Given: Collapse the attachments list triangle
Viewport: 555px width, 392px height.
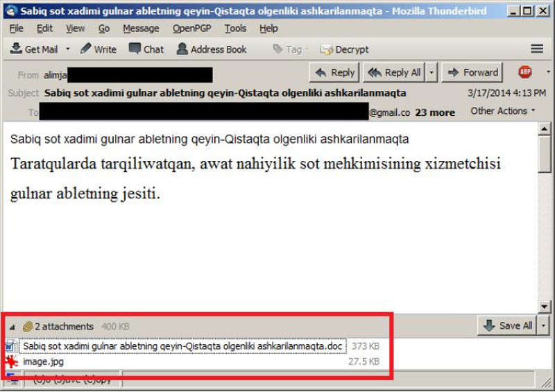Looking at the screenshot, I should coord(12,326).
